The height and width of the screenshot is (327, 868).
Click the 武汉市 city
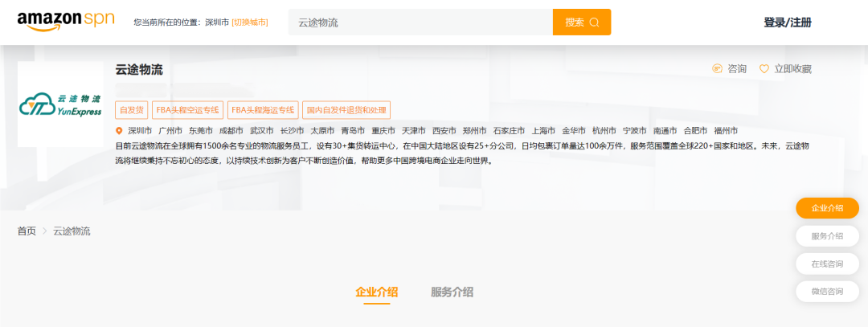click(261, 131)
